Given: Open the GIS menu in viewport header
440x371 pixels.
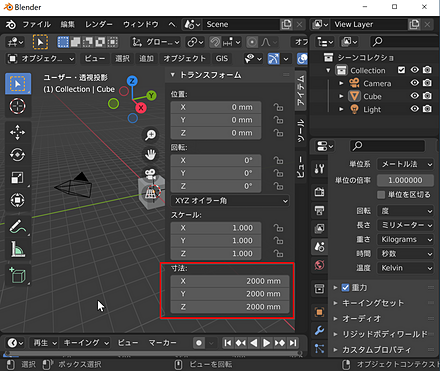Looking at the screenshot, I should coord(222,59).
